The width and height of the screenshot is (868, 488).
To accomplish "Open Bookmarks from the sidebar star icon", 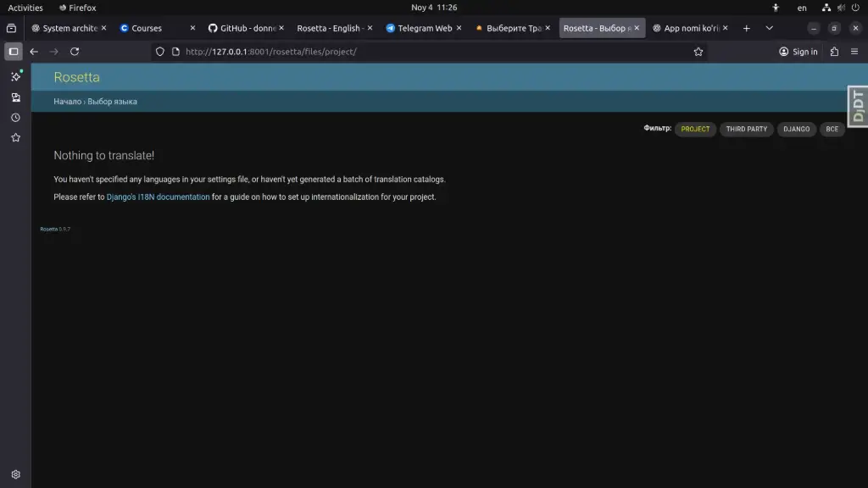I will coord(15,138).
